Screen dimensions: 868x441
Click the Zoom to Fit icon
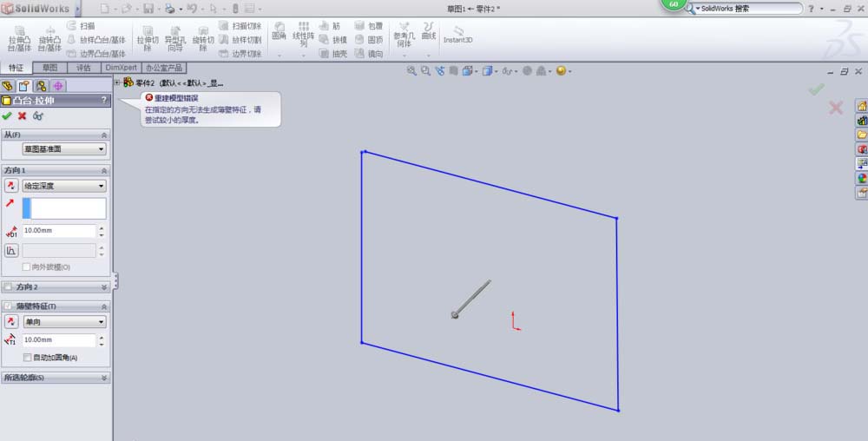coord(411,71)
